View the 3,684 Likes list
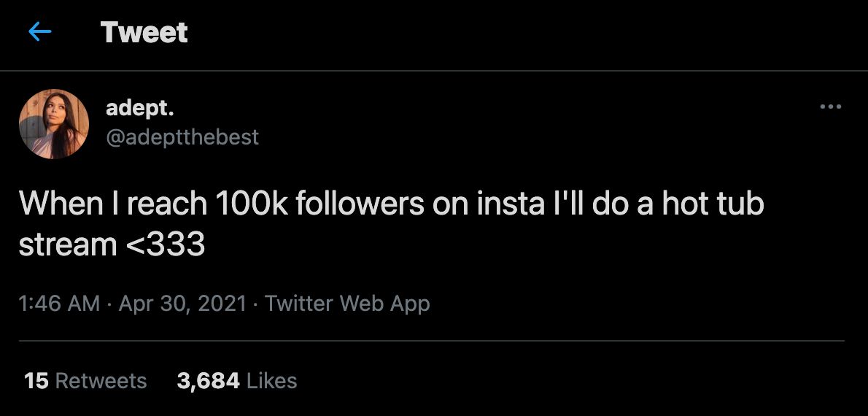The height and width of the screenshot is (416, 868). pos(236,380)
